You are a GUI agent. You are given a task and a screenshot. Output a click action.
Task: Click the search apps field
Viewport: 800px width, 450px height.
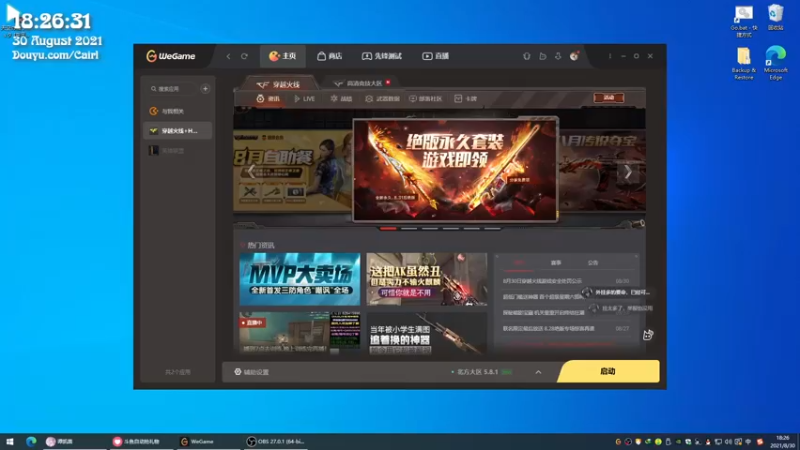(x=172, y=89)
